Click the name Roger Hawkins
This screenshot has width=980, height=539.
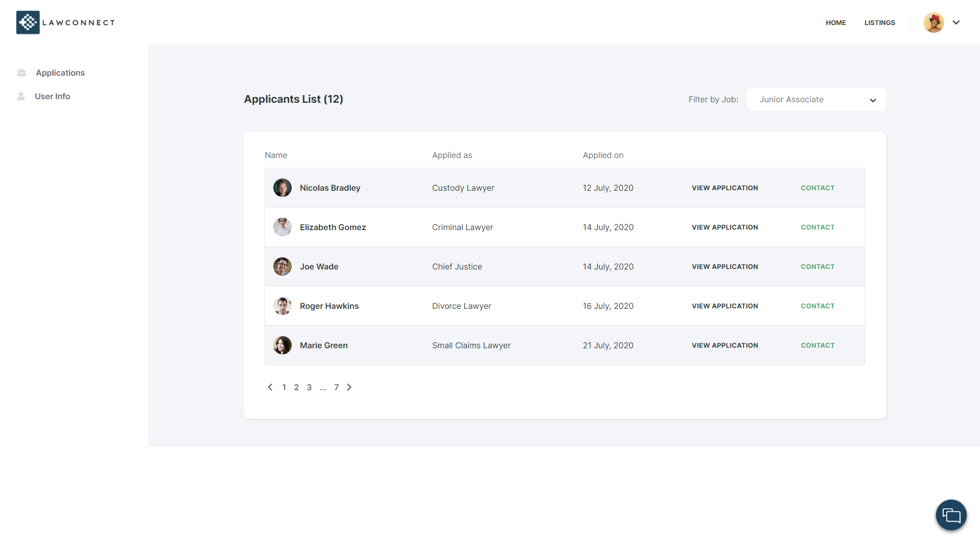[x=329, y=306]
